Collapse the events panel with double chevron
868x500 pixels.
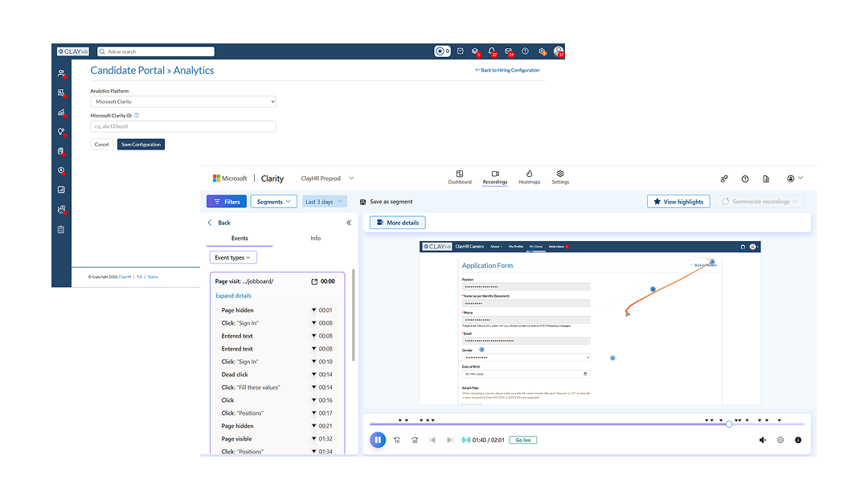tap(349, 223)
